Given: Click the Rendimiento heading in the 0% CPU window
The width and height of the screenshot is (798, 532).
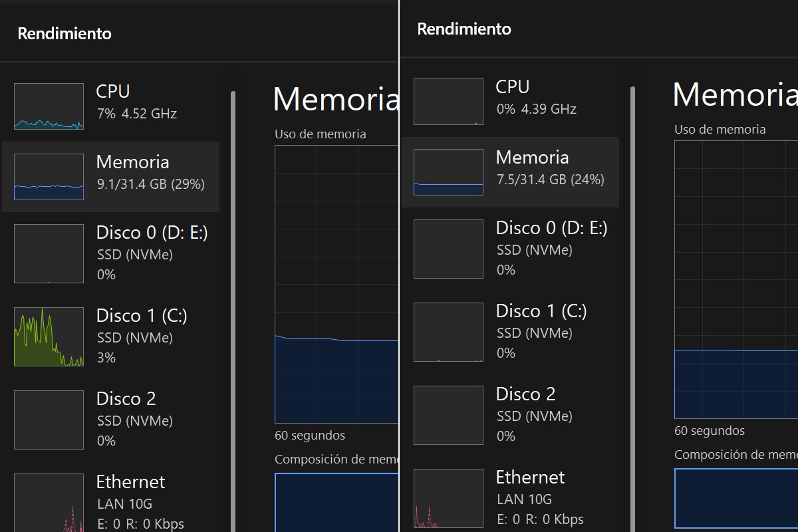Looking at the screenshot, I should click(x=464, y=29).
